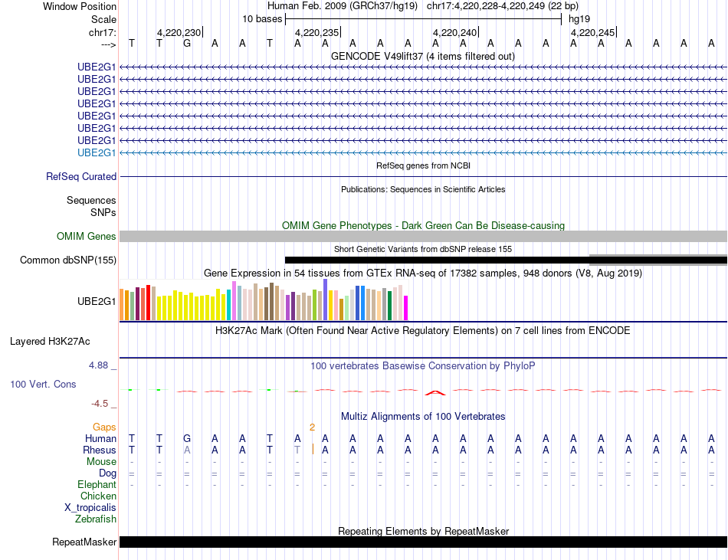Click the 4,220,245 ruler position marker
This screenshot has width=728, height=560.
pyautogui.click(x=592, y=32)
